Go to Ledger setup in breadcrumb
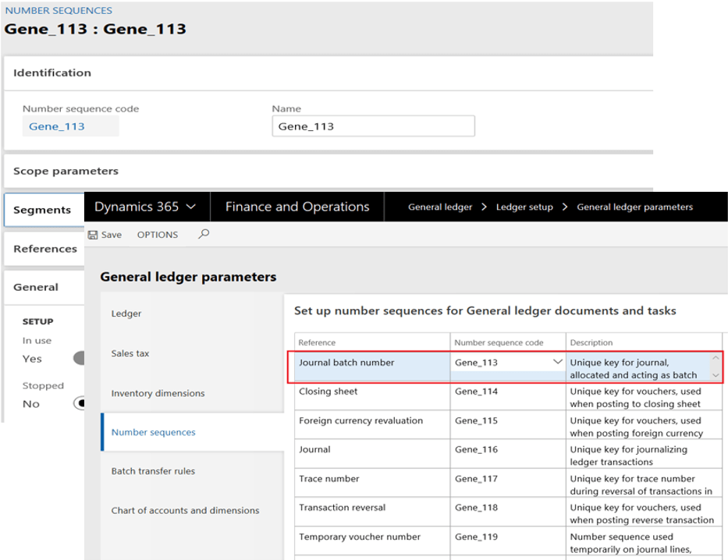The image size is (728, 560). pyautogui.click(x=524, y=207)
